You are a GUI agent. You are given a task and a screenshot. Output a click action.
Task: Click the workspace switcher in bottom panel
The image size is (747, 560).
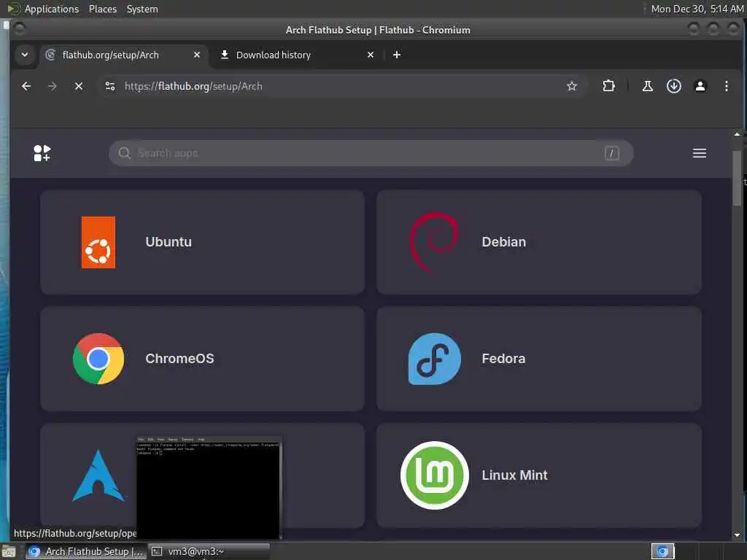pyautogui.click(x=662, y=551)
